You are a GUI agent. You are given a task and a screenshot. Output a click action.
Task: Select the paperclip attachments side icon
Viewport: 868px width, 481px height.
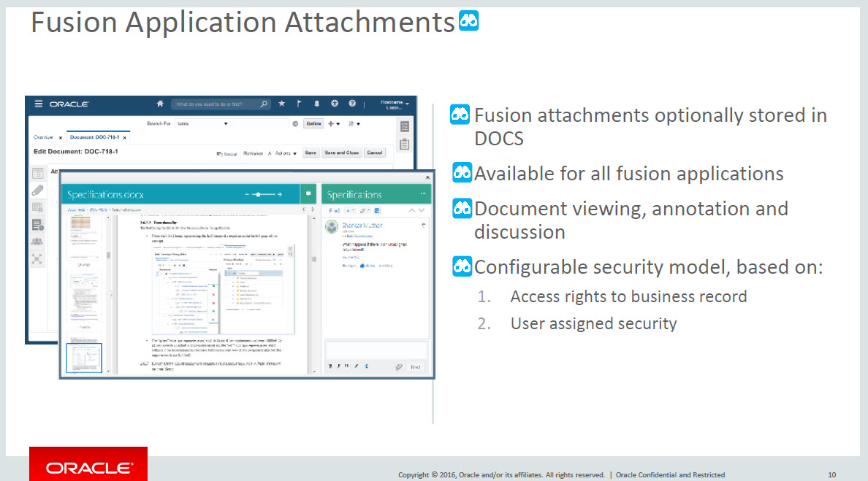tap(37, 190)
